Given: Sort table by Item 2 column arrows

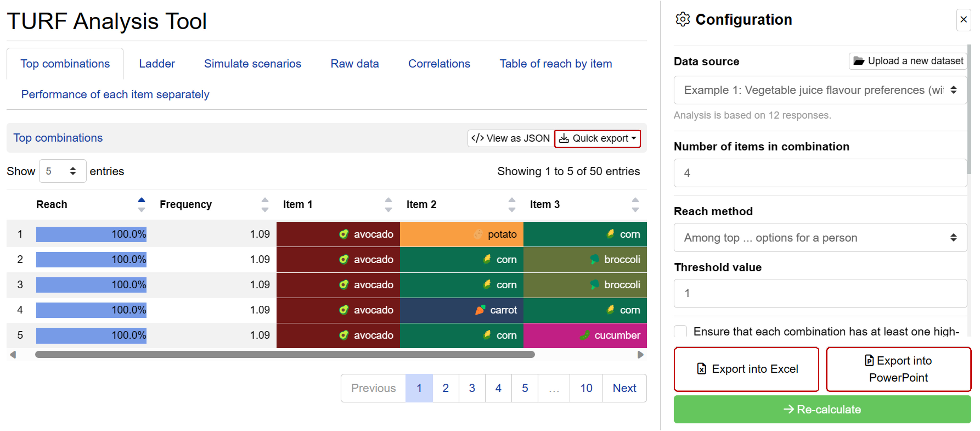Looking at the screenshot, I should pyautogui.click(x=512, y=204).
